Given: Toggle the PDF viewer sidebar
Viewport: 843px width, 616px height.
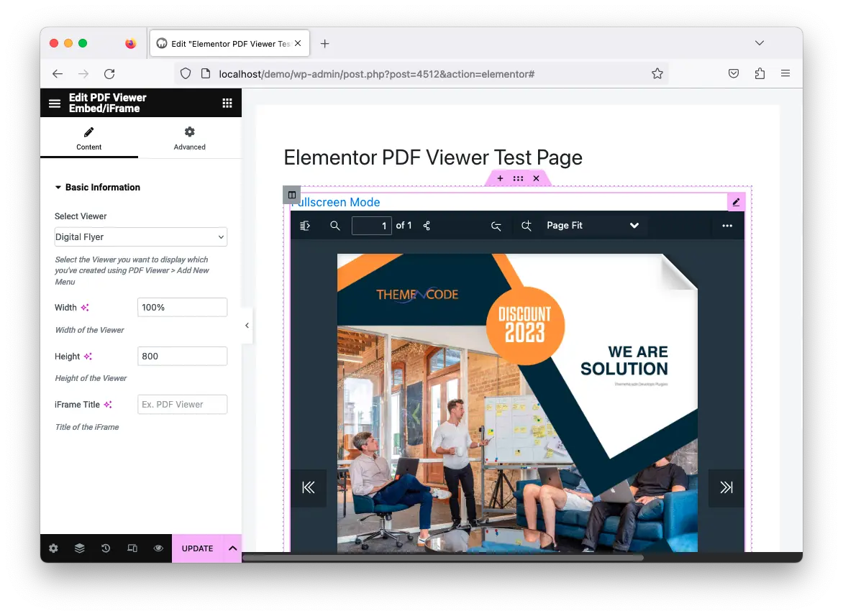Looking at the screenshot, I should pyautogui.click(x=305, y=226).
